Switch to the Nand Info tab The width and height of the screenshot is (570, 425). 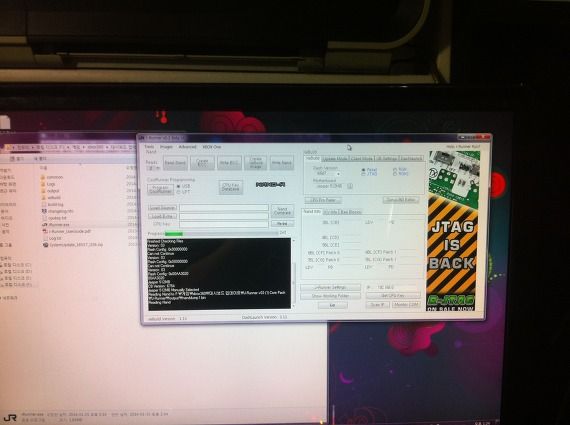312,212
